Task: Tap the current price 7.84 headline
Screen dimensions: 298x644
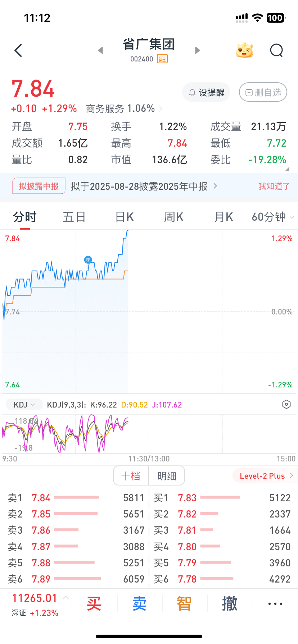Action: (33, 89)
